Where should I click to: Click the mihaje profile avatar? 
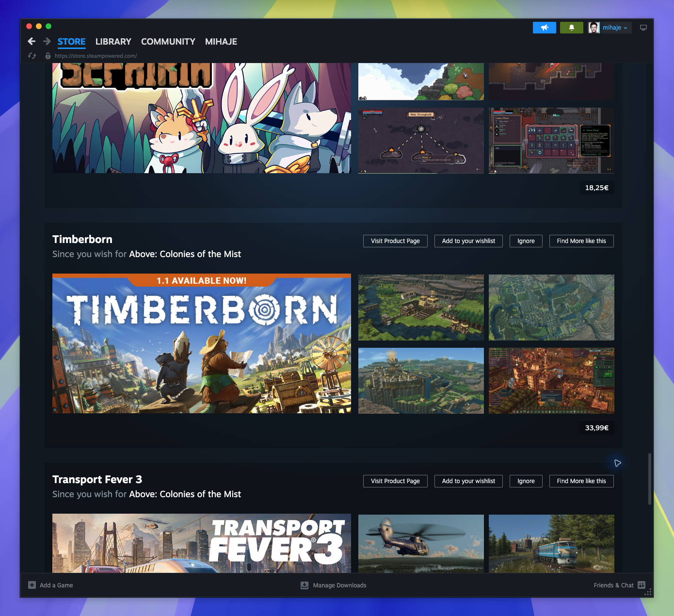coord(594,28)
